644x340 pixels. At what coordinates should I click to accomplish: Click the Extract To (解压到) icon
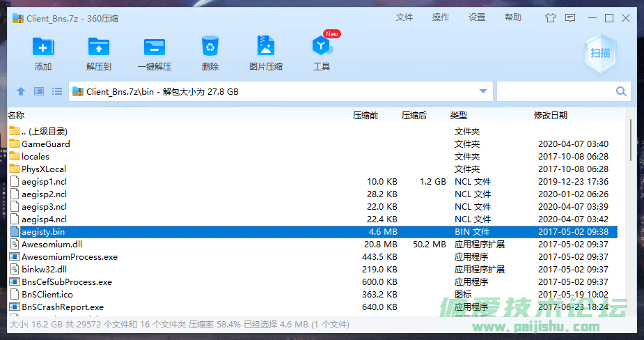click(x=99, y=47)
